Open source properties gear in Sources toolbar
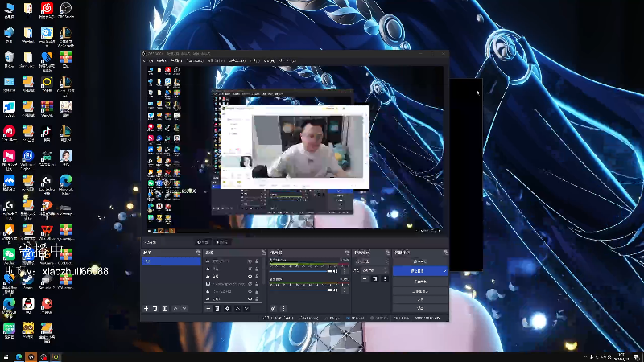The height and width of the screenshot is (362, 644). tap(227, 308)
